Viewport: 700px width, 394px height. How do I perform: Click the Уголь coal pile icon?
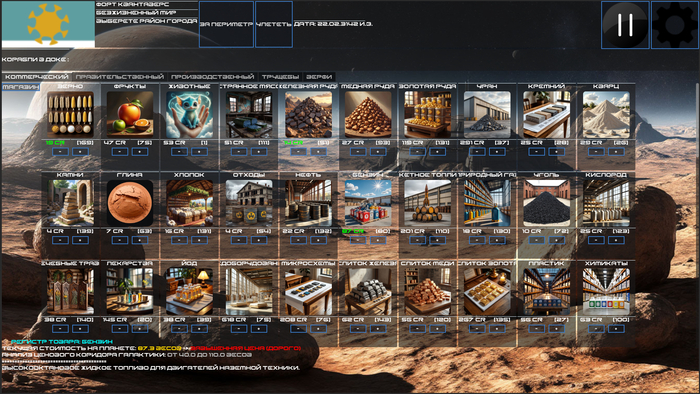[x=546, y=203]
